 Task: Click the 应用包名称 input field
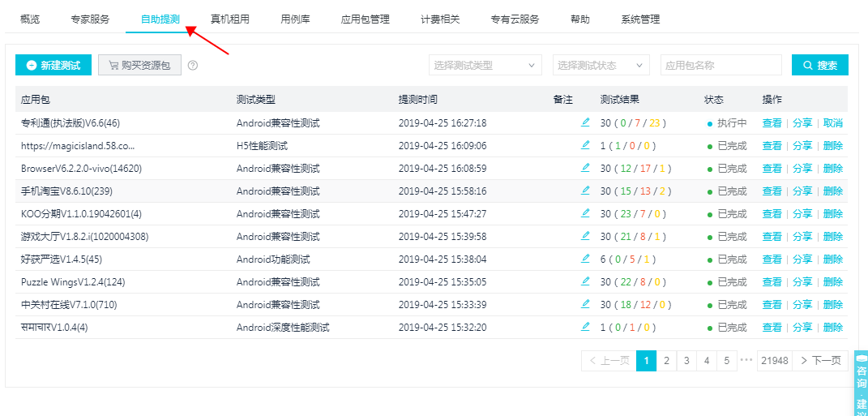click(720, 66)
